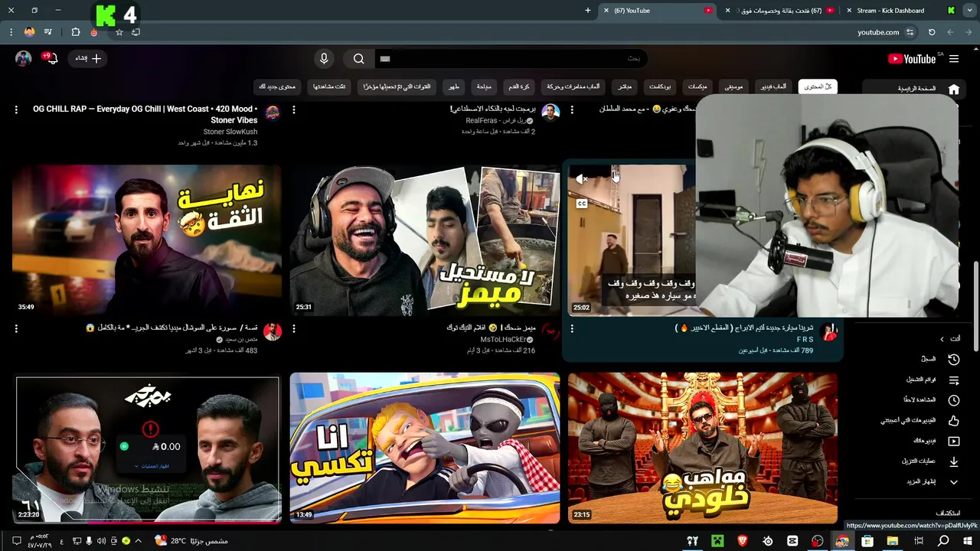Screen dimensions: 980x551
Task: Select the Live (مباشر) chip
Action: click(x=625, y=86)
